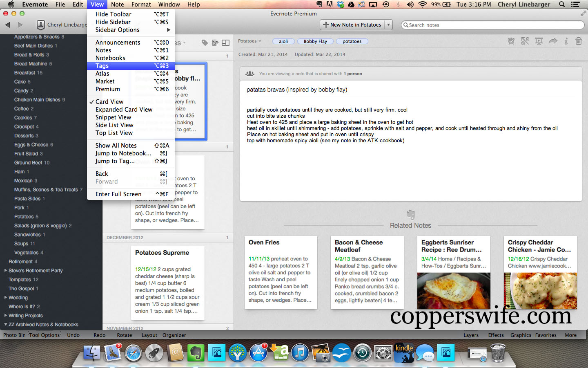Open Safari from the Dock
The width and height of the screenshot is (588, 368).
[134, 352]
